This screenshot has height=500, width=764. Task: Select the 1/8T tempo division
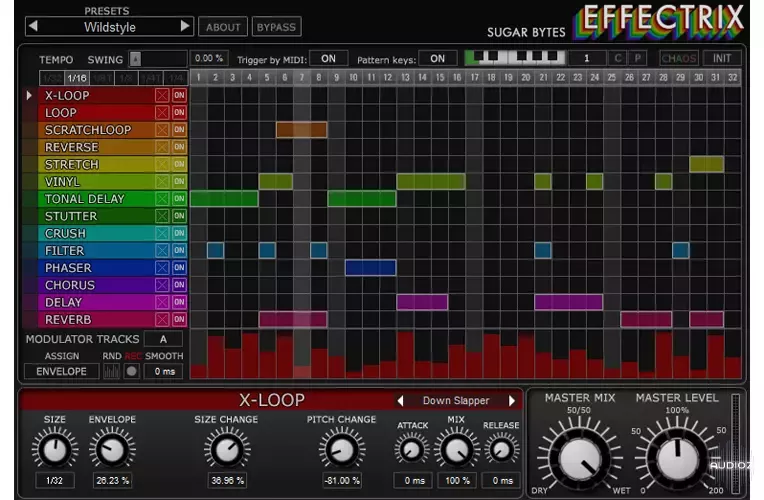click(101, 78)
